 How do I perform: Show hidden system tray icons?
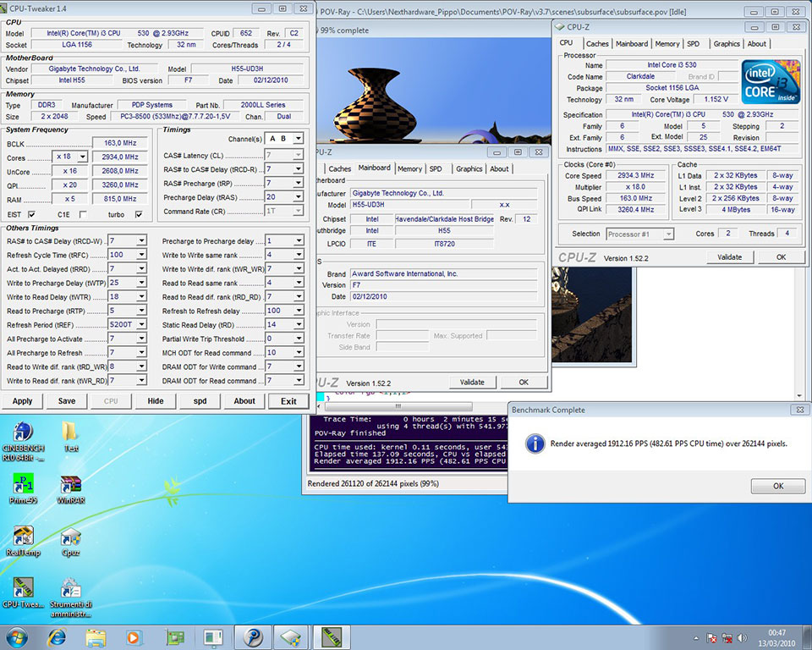click(696, 638)
